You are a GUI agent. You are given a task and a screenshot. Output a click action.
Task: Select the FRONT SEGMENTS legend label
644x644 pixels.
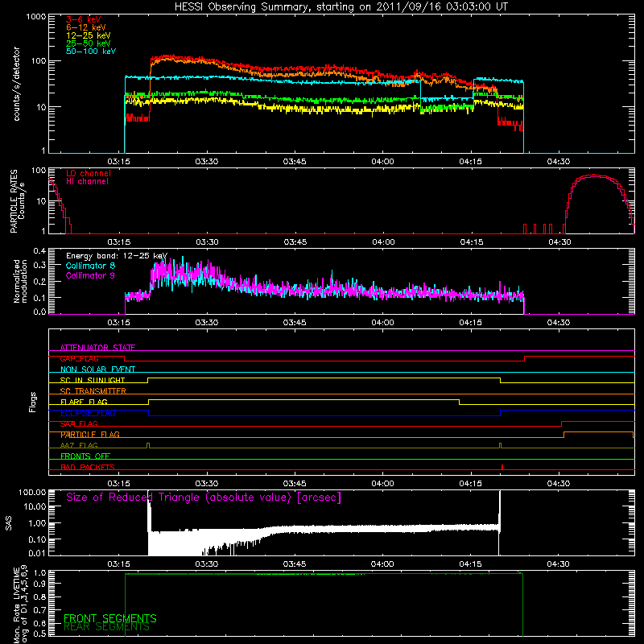(110, 618)
